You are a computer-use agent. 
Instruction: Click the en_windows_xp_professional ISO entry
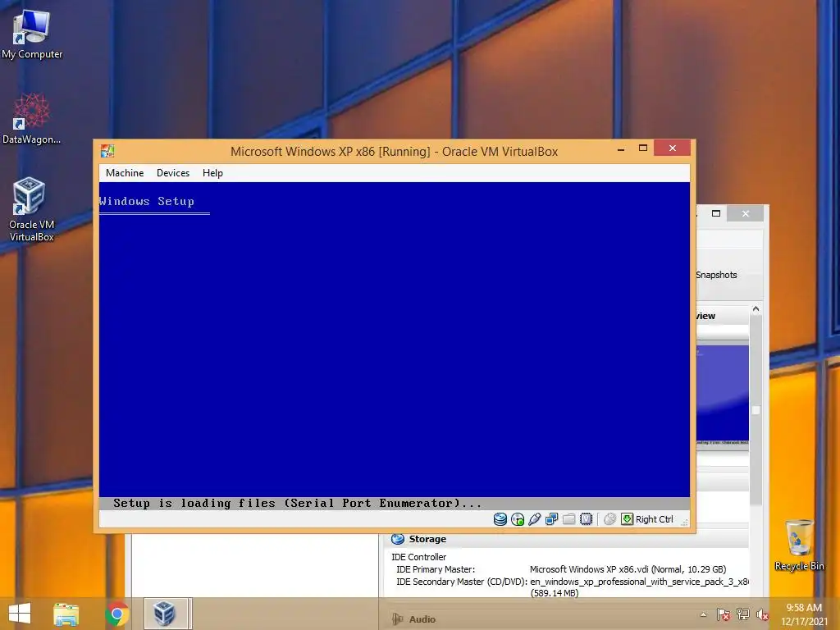coord(640,582)
